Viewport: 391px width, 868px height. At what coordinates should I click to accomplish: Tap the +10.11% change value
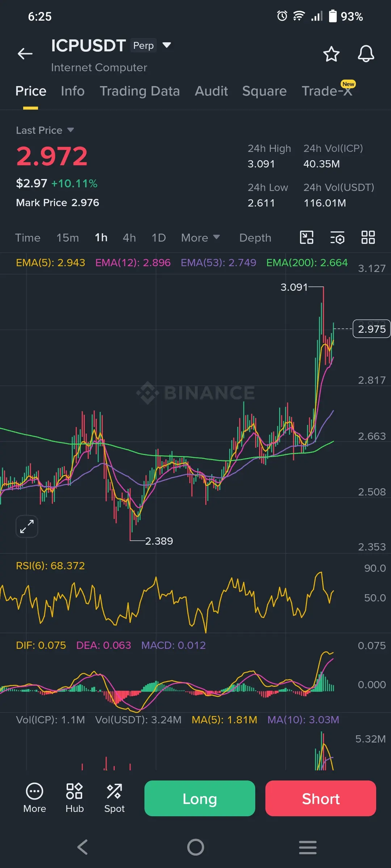tap(74, 183)
